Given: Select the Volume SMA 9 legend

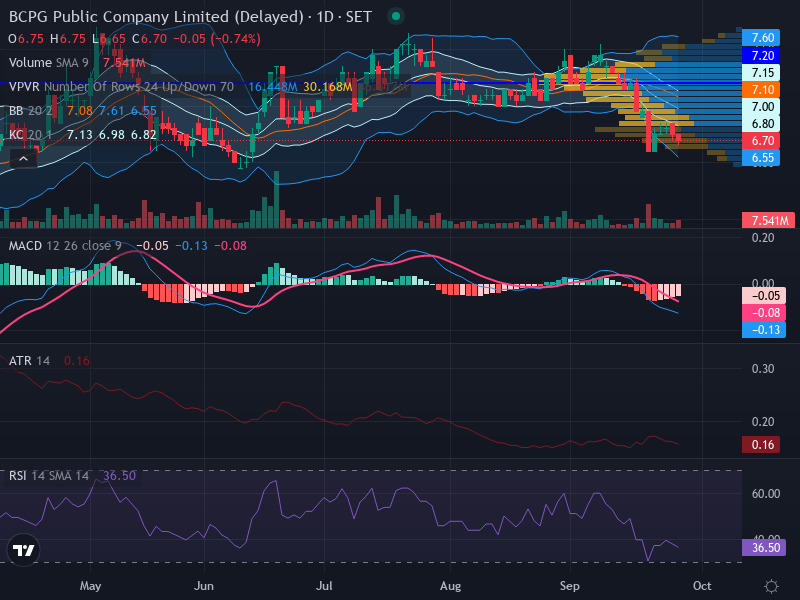Looking at the screenshot, I should point(48,63).
